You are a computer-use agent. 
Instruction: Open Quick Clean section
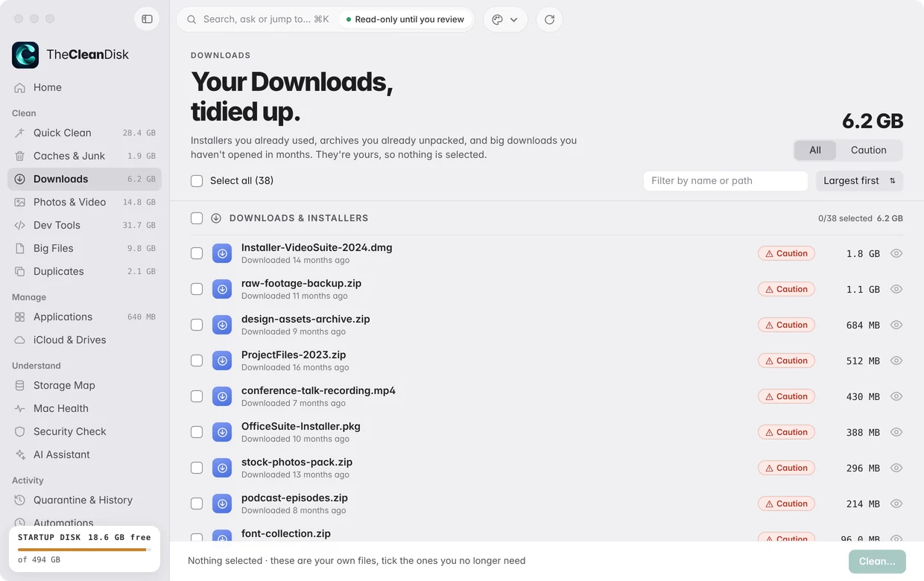coord(84,133)
